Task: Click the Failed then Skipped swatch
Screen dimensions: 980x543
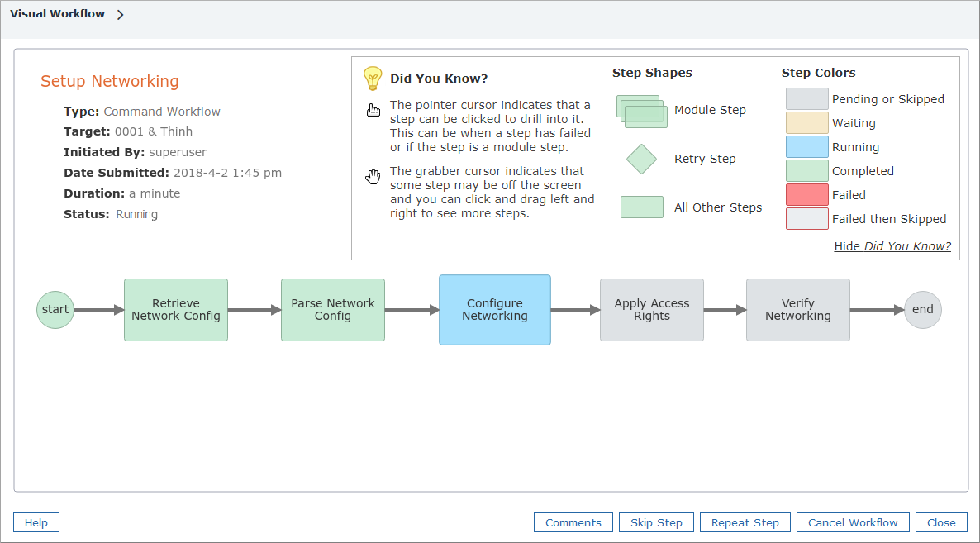Action: pyautogui.click(x=806, y=219)
